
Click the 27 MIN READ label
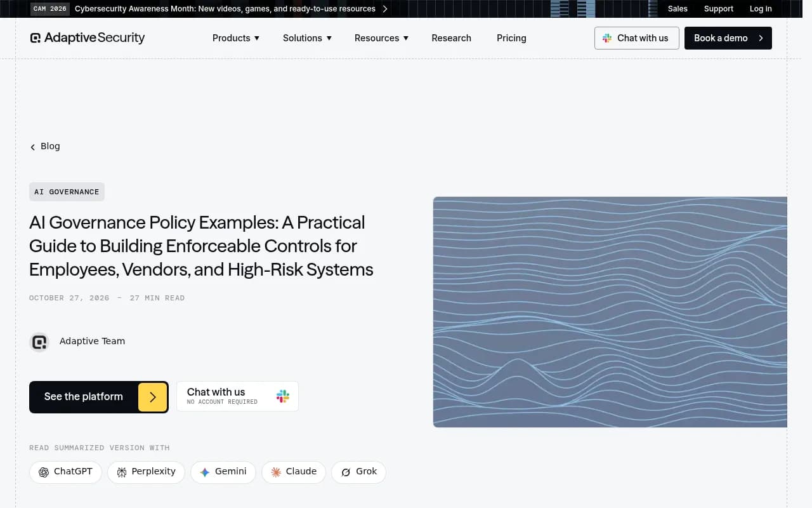[157, 298]
